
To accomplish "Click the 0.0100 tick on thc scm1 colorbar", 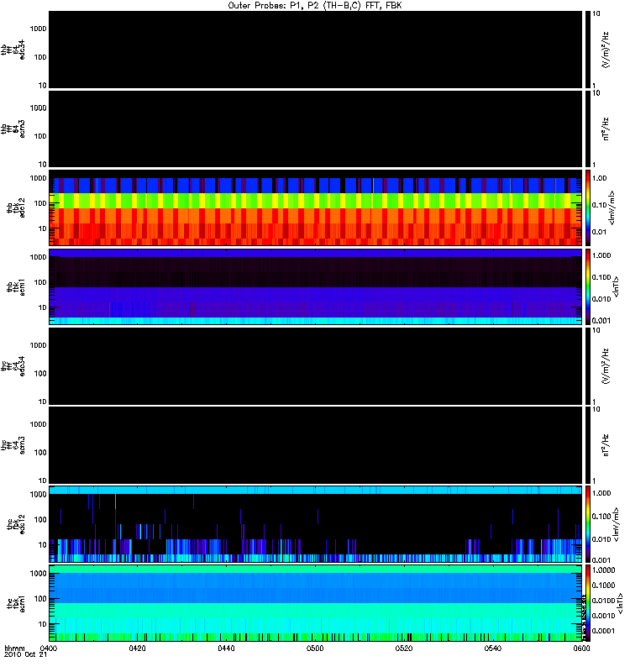I will (x=603, y=601).
